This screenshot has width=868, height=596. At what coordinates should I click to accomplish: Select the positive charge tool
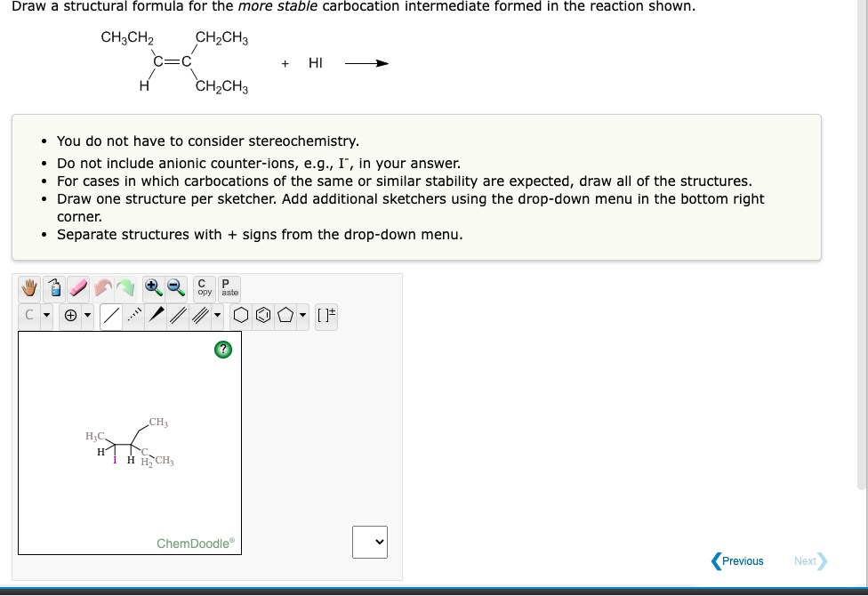pyautogui.click(x=70, y=315)
